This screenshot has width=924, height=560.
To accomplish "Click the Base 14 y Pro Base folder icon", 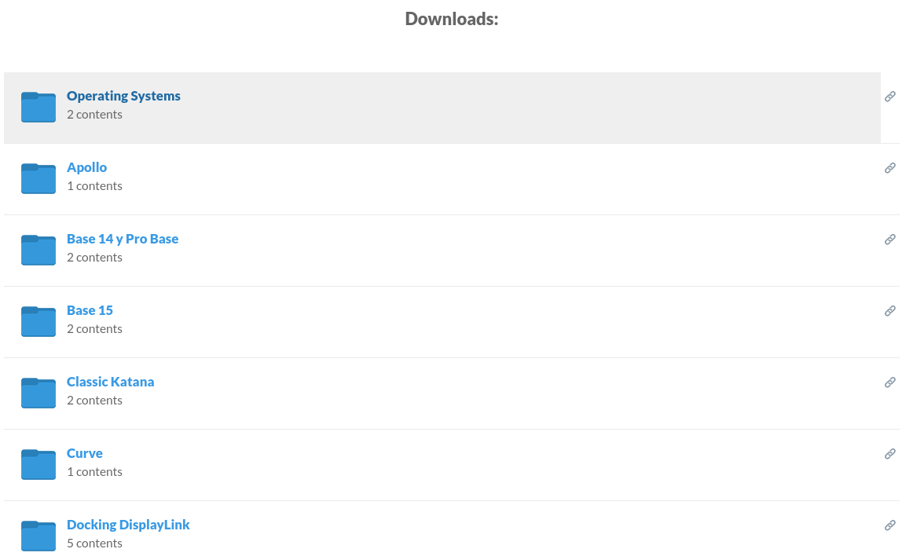I will click(x=38, y=250).
